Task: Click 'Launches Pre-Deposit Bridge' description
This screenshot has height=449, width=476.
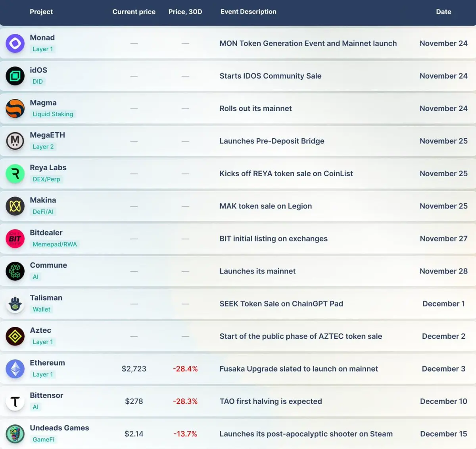Action: pyautogui.click(x=272, y=141)
